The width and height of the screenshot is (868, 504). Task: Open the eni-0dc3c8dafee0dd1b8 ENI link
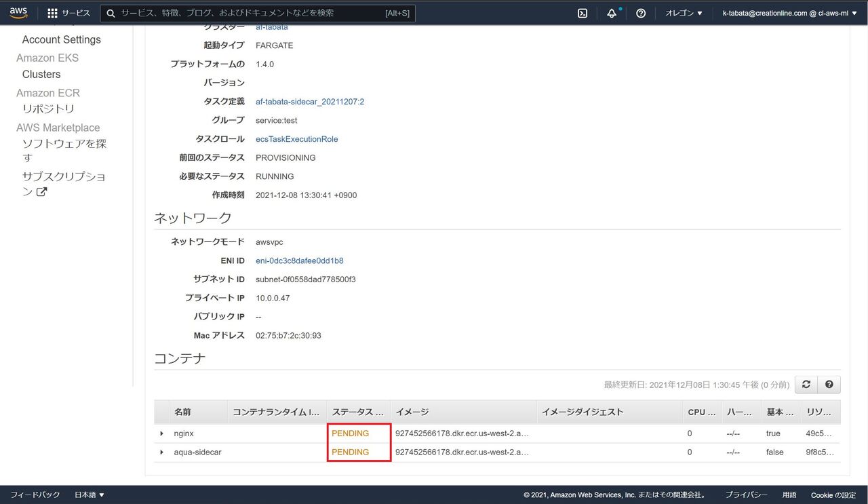pos(299,260)
